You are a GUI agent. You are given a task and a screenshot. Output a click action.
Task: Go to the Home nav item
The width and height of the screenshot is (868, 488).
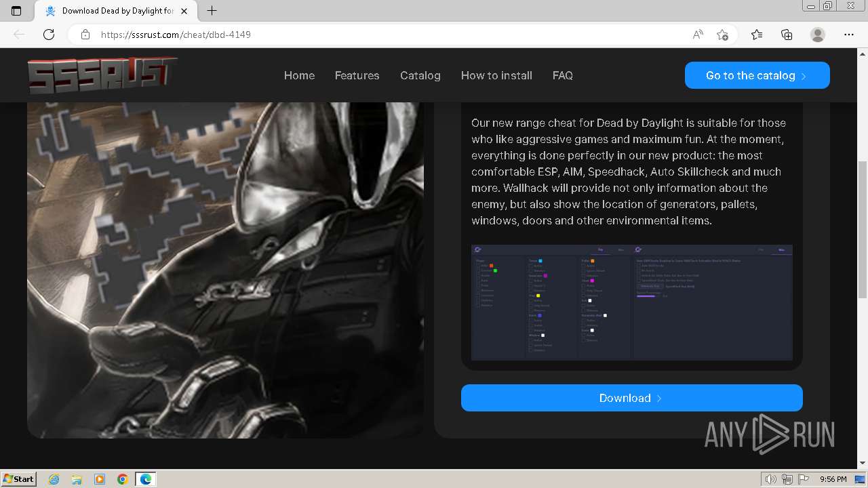click(299, 75)
